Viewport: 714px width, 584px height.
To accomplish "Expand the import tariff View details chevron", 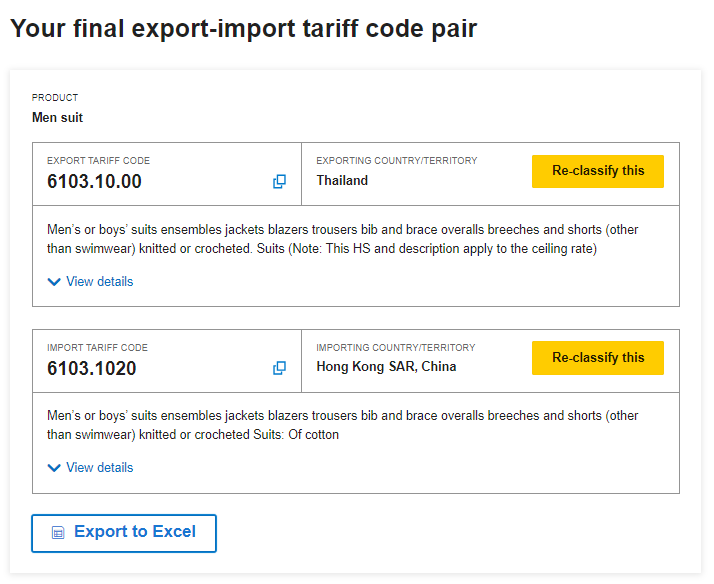I will click(54, 468).
